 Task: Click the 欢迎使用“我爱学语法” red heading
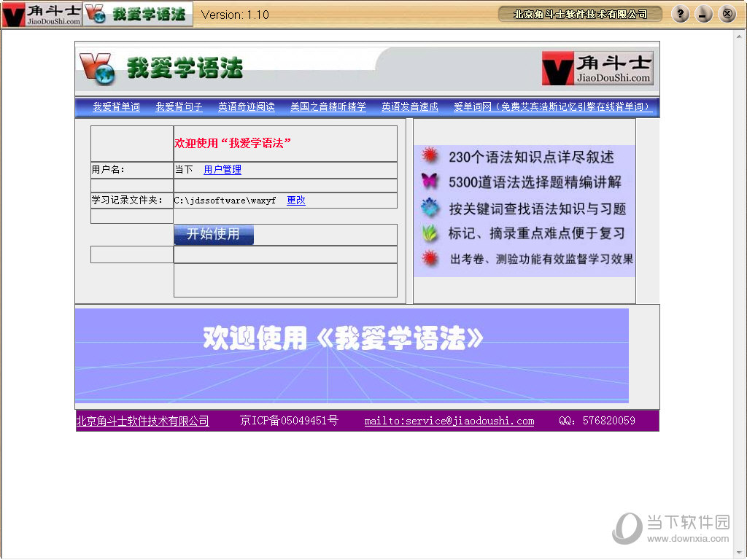(x=233, y=143)
